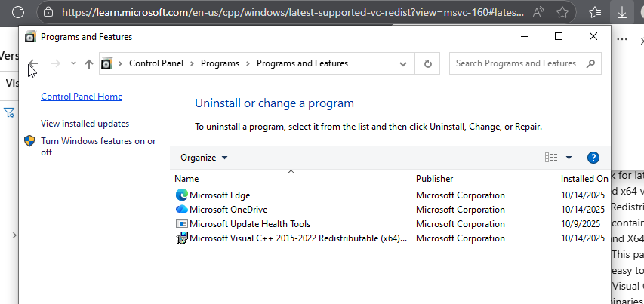Image resolution: width=644 pixels, height=304 pixels.
Task: Select Microsoft Update Health Tools entry
Action: point(249,224)
